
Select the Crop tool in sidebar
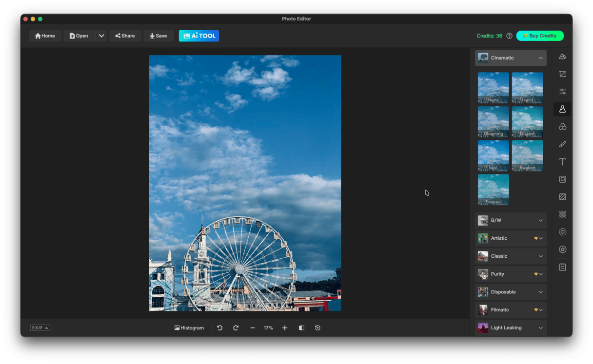(x=562, y=74)
